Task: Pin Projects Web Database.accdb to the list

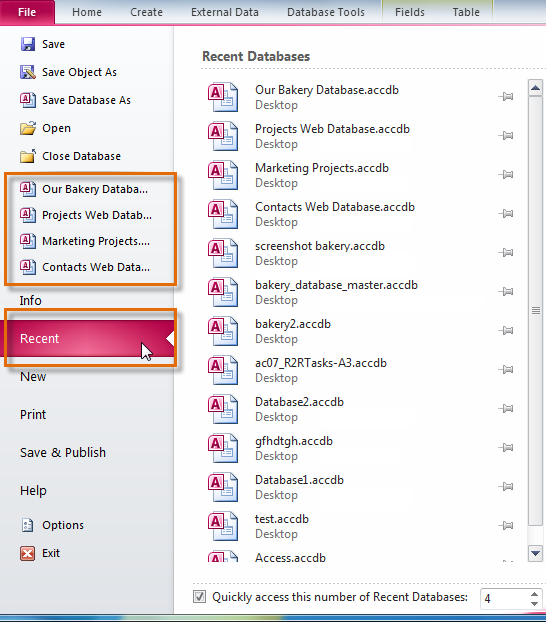Action: point(506,136)
